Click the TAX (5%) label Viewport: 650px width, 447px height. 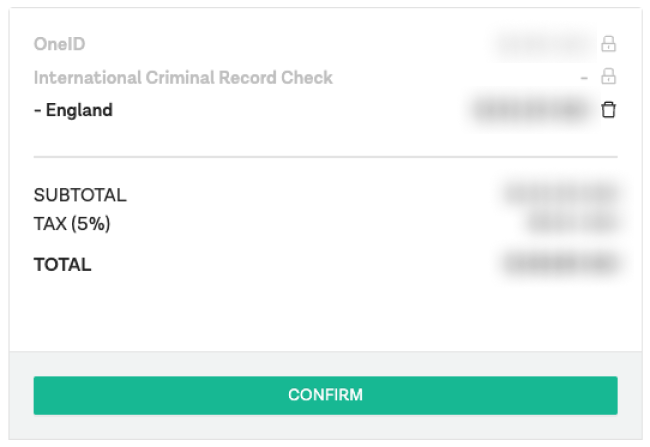(x=72, y=224)
